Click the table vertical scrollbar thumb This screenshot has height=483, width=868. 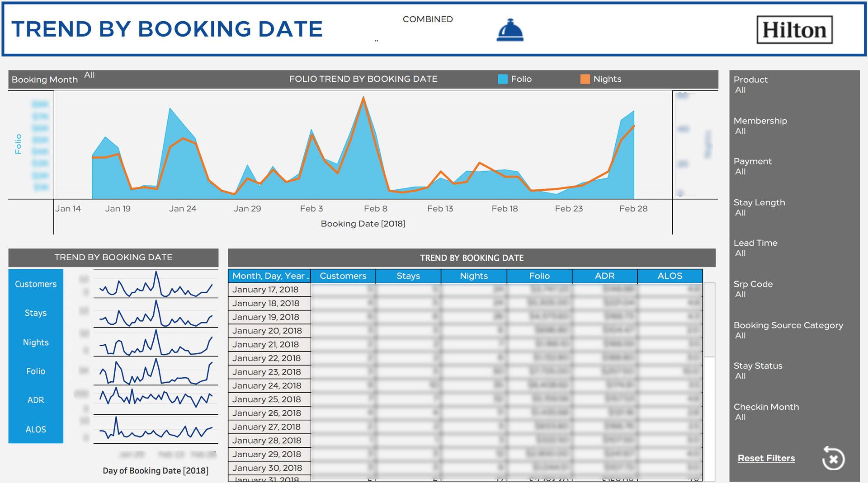click(x=709, y=320)
